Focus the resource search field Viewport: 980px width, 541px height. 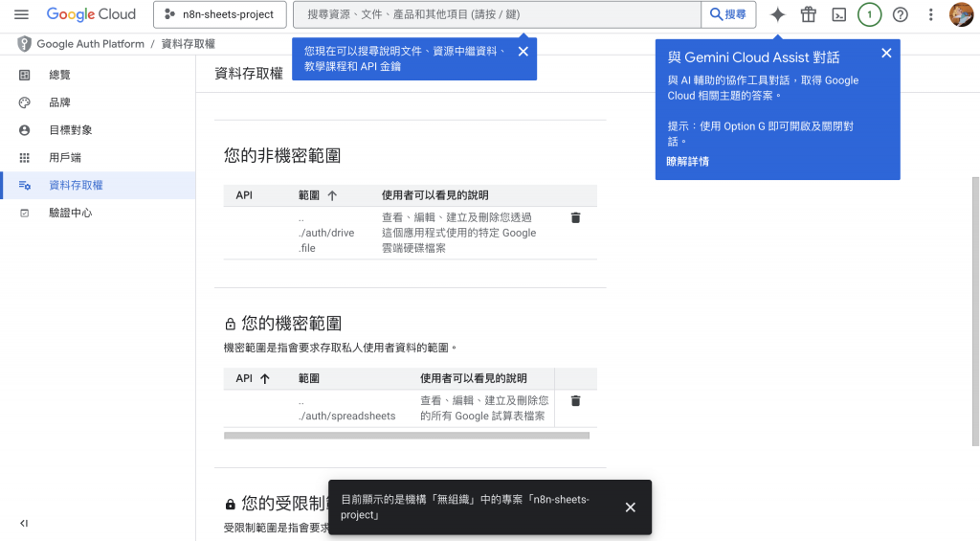pos(497,14)
